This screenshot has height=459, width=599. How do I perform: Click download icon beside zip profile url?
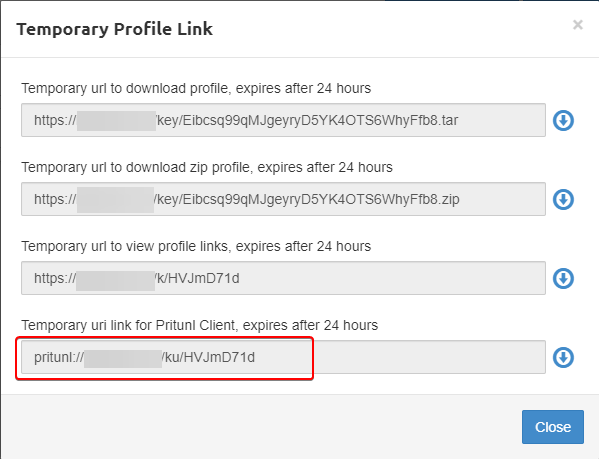(563, 199)
